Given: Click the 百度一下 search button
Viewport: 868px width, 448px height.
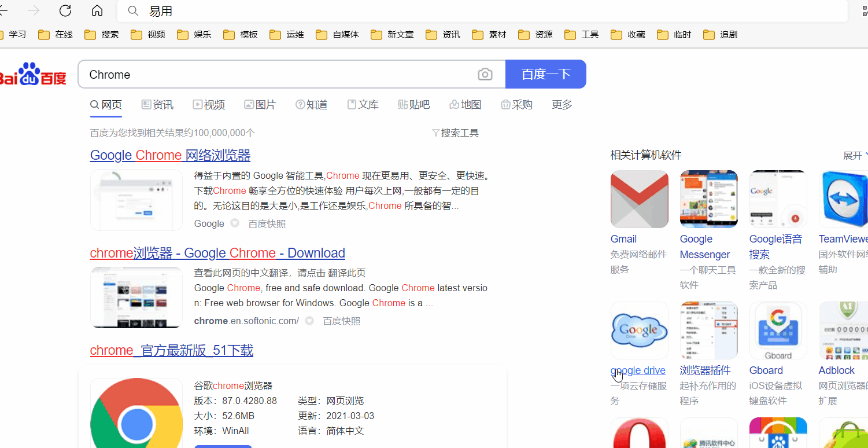Looking at the screenshot, I should pos(545,75).
